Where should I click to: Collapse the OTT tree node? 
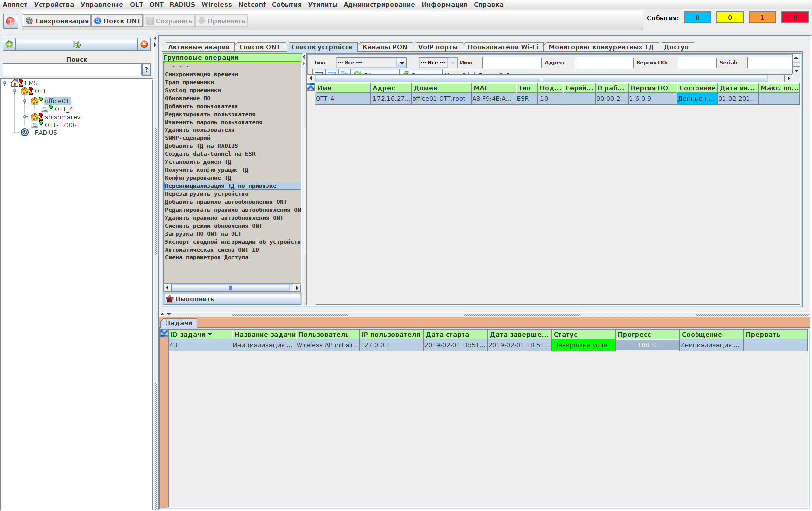coord(15,91)
